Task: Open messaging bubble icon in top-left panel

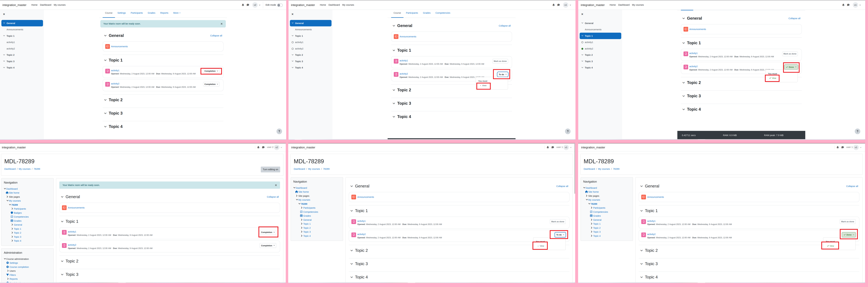Action: pyautogui.click(x=248, y=5)
